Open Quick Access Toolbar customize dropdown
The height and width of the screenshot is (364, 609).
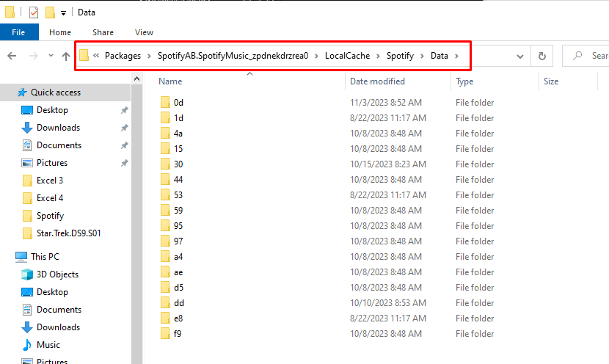(x=64, y=13)
